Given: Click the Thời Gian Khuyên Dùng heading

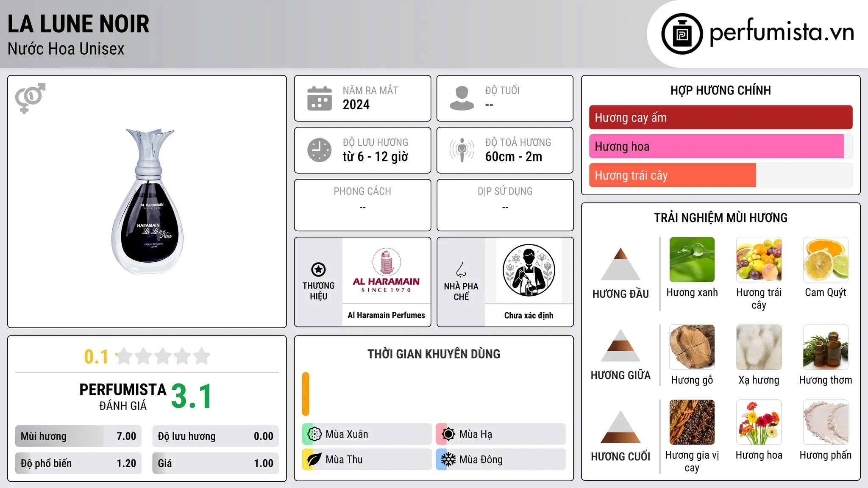Looking at the screenshot, I should click(434, 354).
